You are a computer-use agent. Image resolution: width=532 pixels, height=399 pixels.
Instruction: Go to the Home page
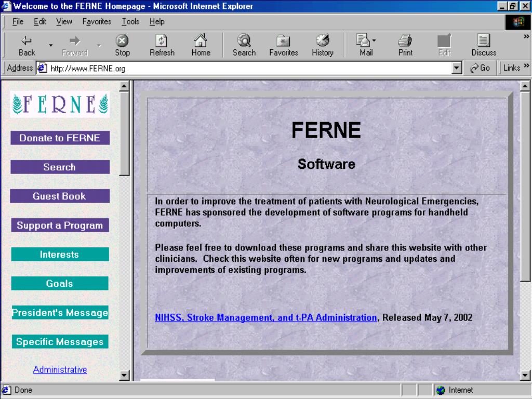[x=201, y=46]
